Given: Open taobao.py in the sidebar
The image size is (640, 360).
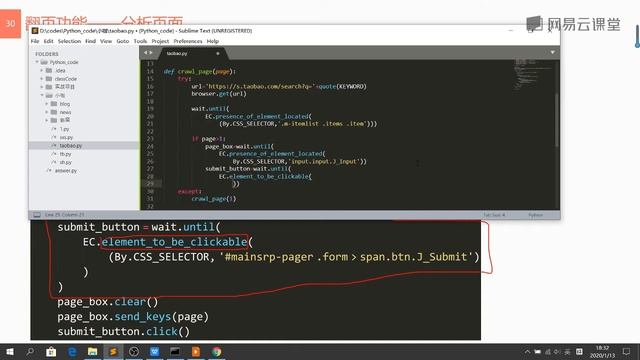Looking at the screenshot, I should click(71, 145).
